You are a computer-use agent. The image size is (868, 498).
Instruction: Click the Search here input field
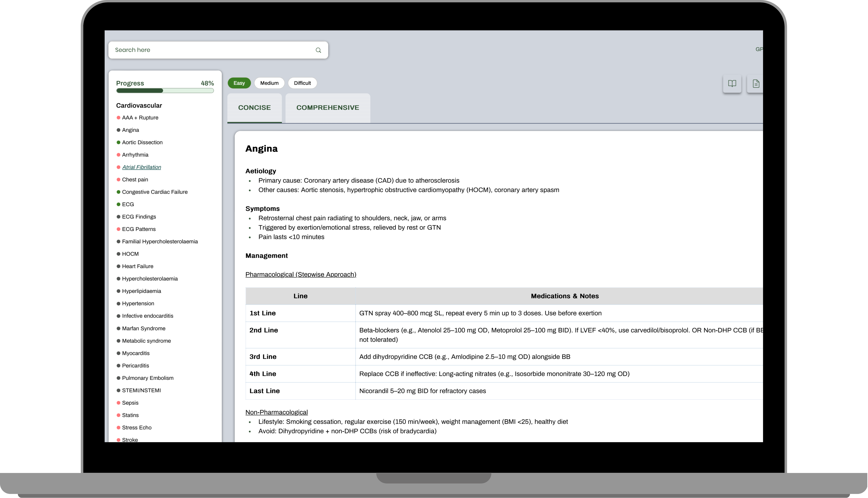pyautogui.click(x=218, y=50)
